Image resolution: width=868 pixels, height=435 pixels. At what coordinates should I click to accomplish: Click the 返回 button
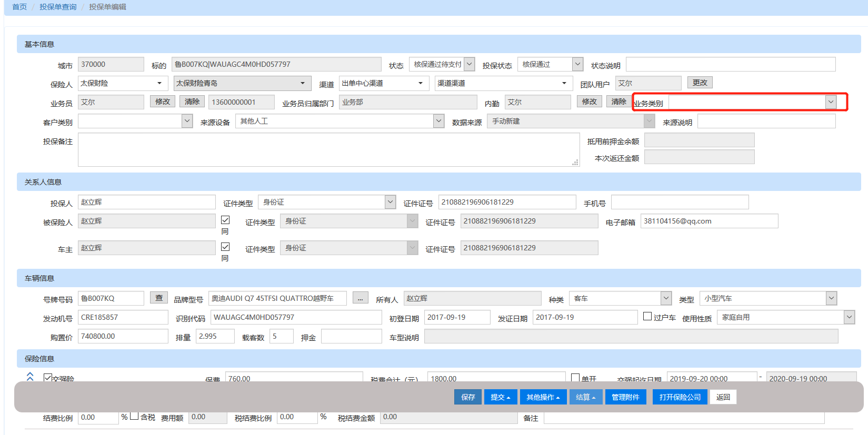pyautogui.click(x=723, y=397)
